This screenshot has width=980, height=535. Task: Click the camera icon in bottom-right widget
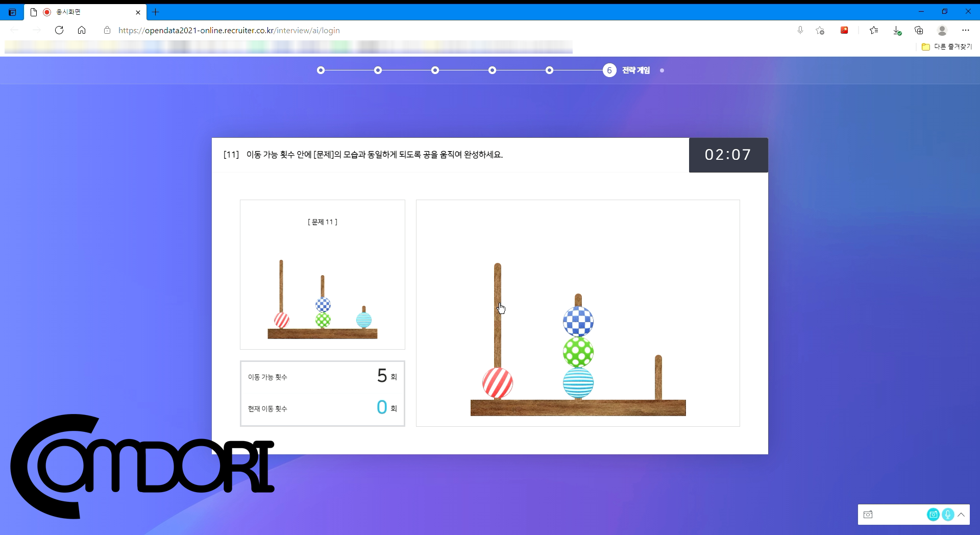[868, 515]
